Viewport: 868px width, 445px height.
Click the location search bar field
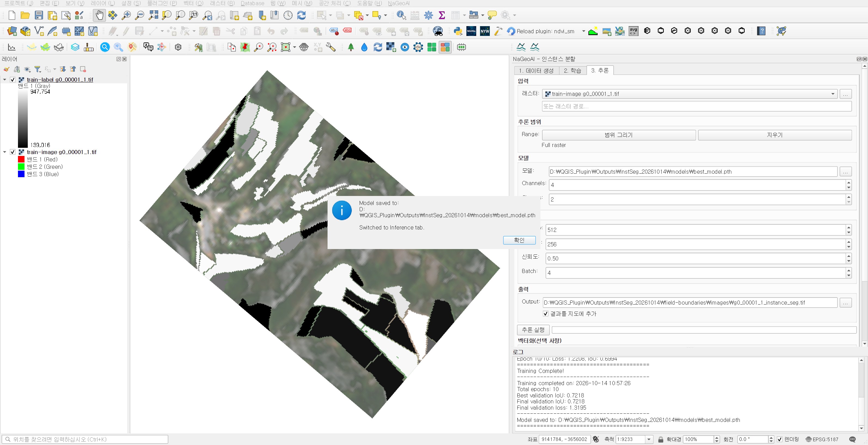pos(85,439)
